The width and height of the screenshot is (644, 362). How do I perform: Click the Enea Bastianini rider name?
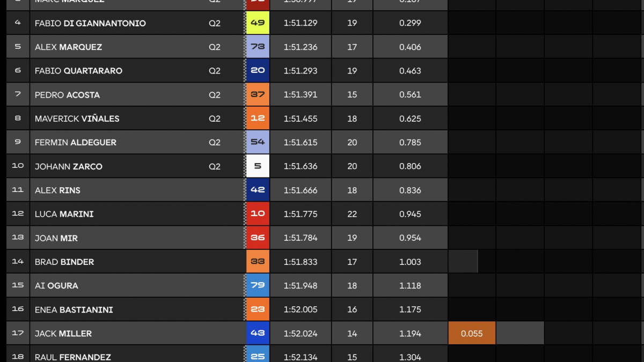(x=74, y=309)
